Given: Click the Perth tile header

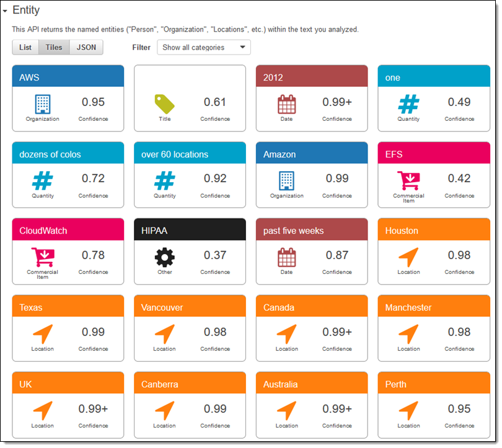Looking at the screenshot, I should [434, 383].
